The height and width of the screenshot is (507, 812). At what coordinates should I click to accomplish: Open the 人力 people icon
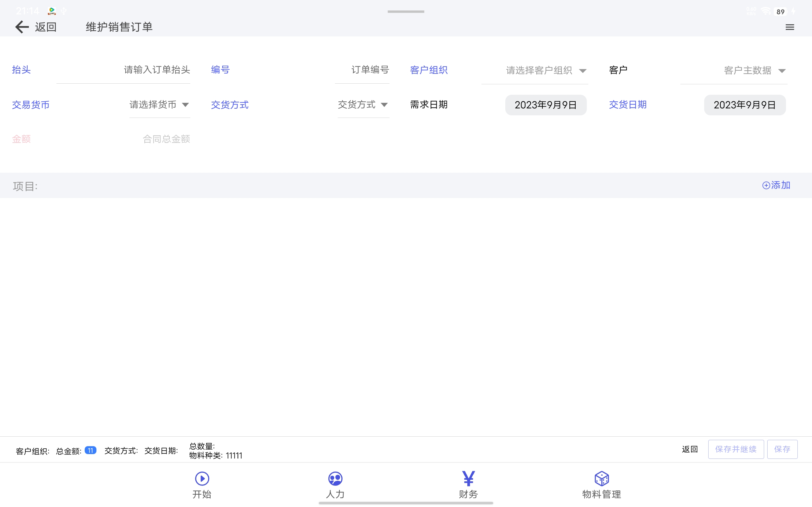coord(335,478)
